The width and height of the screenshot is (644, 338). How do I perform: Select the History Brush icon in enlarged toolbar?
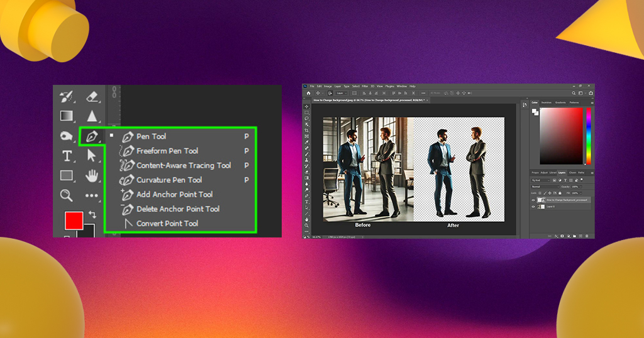(x=66, y=97)
